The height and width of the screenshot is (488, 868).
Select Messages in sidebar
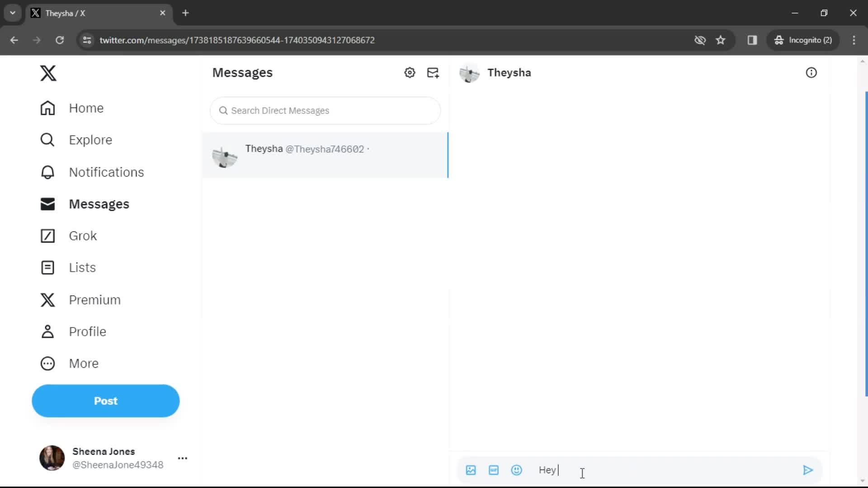85,204
